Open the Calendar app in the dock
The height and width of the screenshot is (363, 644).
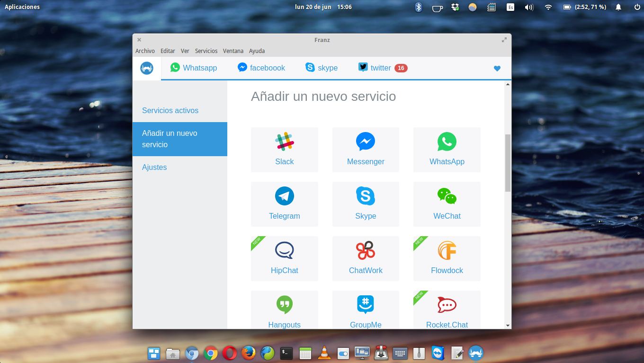(305, 353)
